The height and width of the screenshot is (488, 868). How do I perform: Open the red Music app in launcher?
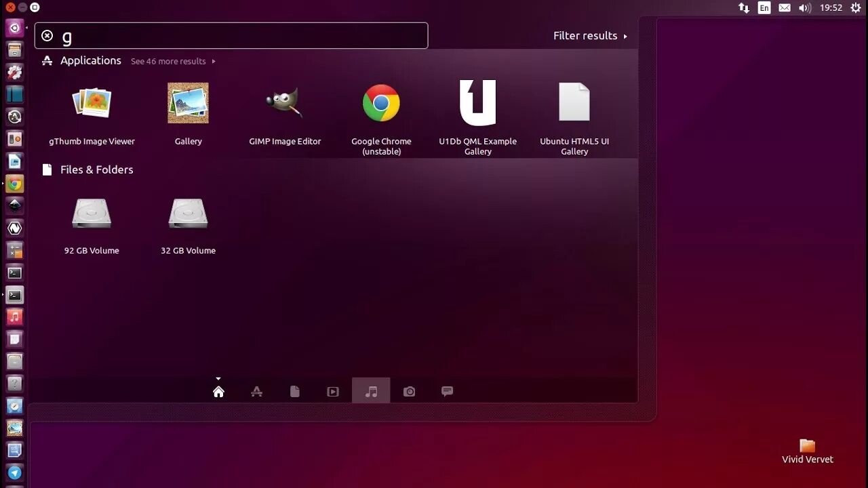[14, 317]
